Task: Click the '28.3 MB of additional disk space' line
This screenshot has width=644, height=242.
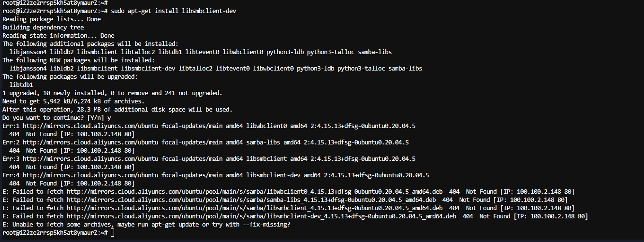Action: pos(117,110)
